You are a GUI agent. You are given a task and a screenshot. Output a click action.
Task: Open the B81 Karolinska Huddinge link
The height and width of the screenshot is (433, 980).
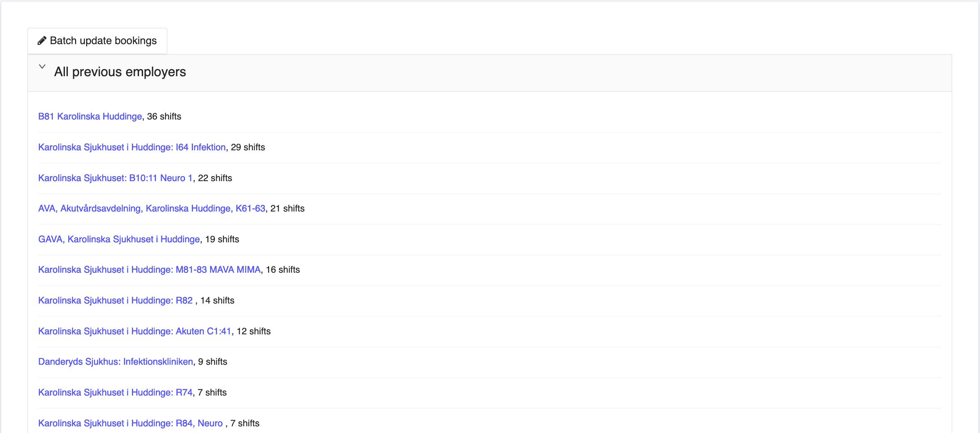[x=90, y=117]
